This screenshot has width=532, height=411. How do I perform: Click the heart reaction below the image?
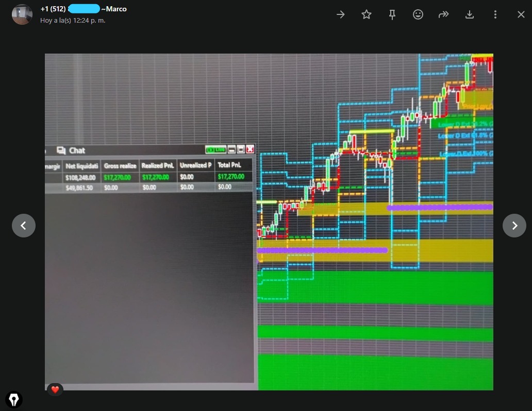(x=55, y=389)
